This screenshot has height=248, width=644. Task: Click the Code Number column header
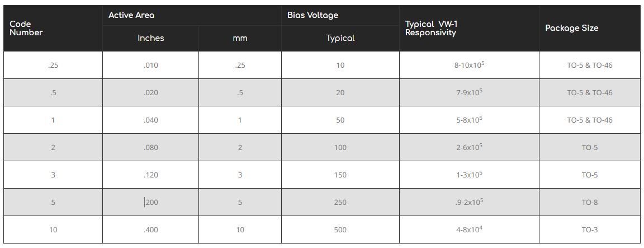click(x=26, y=28)
